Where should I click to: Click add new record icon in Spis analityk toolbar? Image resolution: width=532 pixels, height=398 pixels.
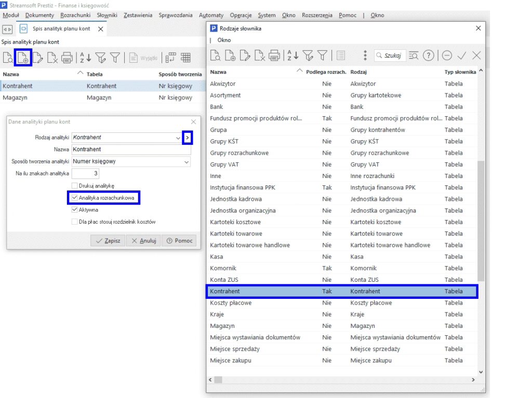[23, 58]
